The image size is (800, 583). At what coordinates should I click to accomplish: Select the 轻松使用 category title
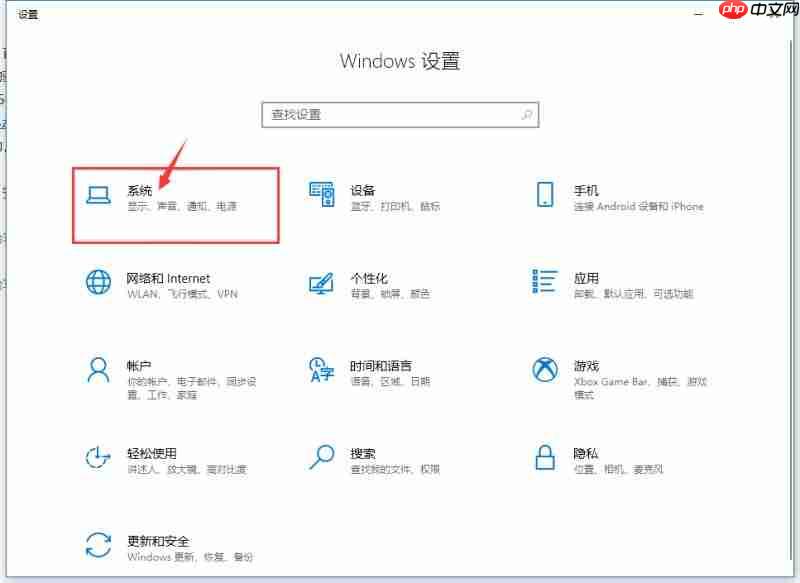click(x=152, y=453)
